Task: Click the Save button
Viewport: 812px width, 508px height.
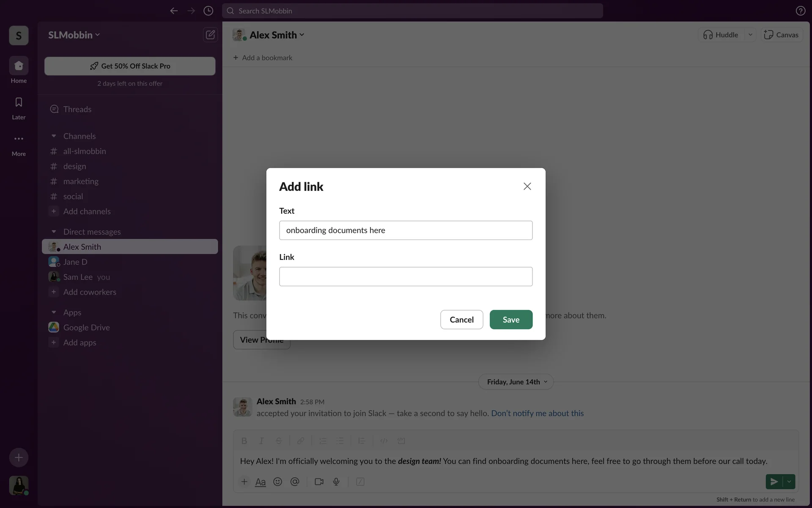Action: [511, 320]
